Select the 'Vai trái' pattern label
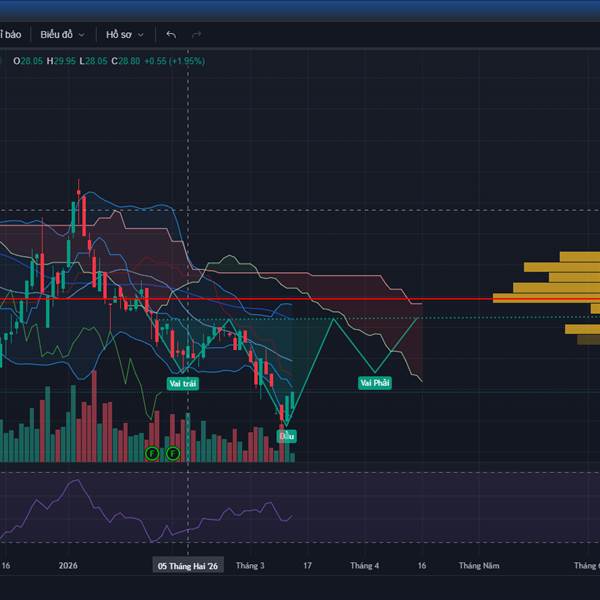600x600 pixels. [182, 383]
